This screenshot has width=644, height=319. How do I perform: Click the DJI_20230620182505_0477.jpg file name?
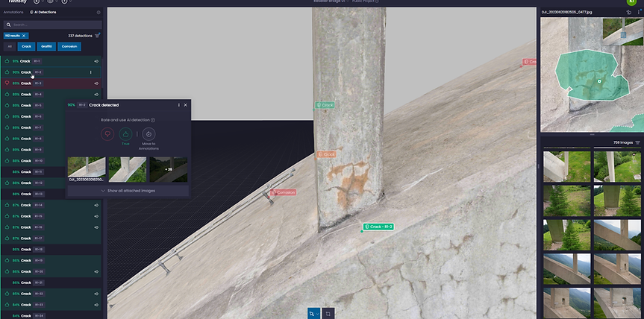566,13
